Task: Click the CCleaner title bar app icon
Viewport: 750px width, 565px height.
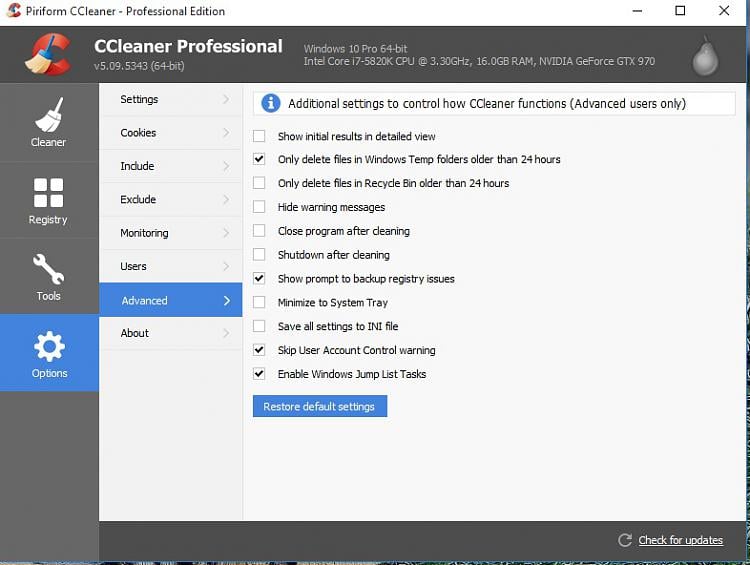Action: pos(14,11)
